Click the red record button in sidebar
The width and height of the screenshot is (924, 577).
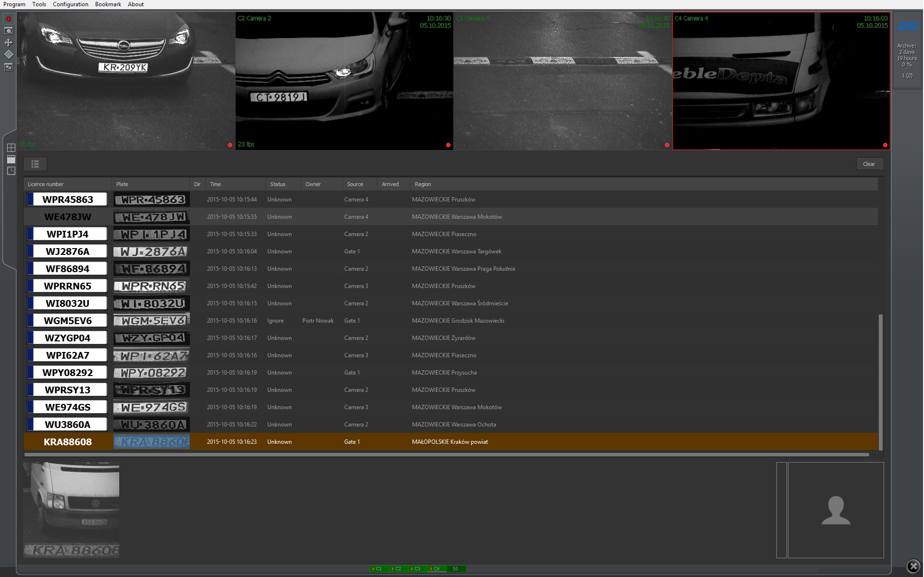(x=9, y=19)
